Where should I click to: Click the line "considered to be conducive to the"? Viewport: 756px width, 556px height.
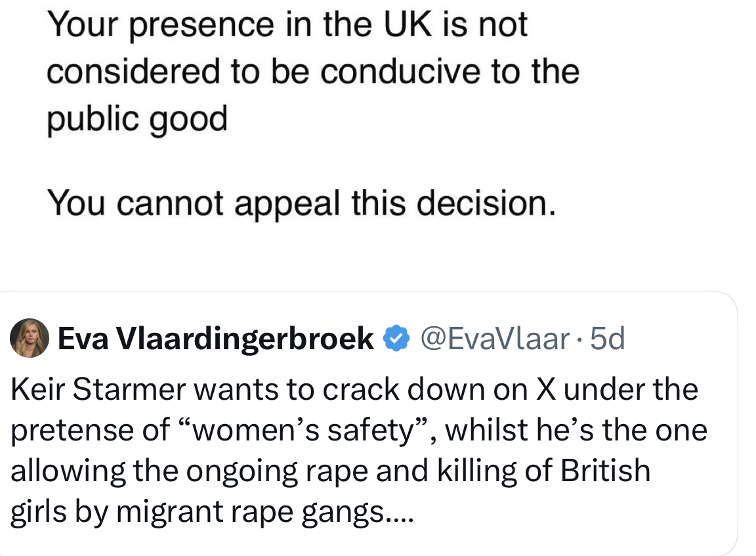313,72
